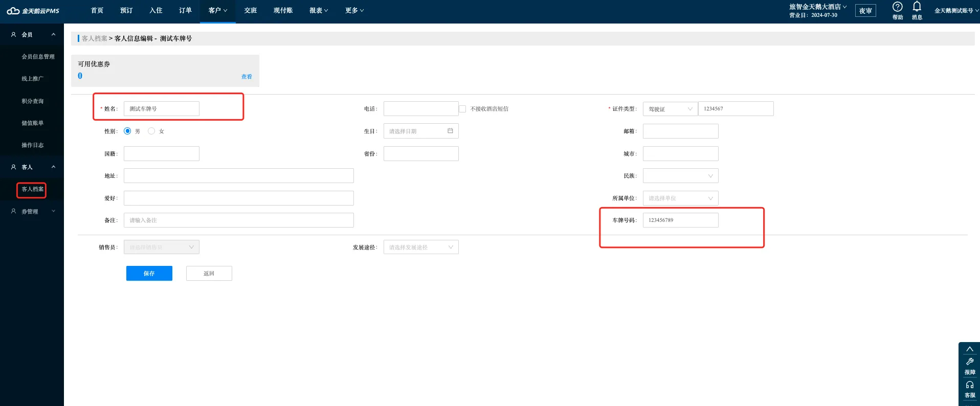Open 操作日志 in sidebar
The height and width of the screenshot is (406, 980).
tap(32, 145)
